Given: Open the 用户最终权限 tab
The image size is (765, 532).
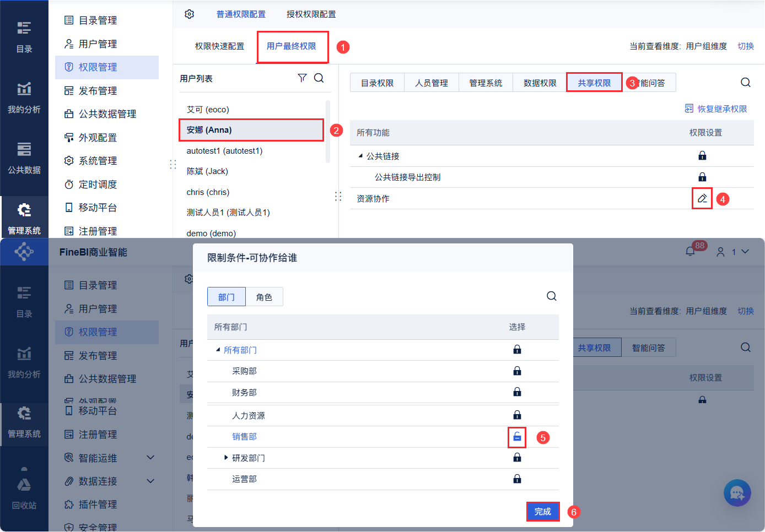Looking at the screenshot, I should tap(292, 46).
